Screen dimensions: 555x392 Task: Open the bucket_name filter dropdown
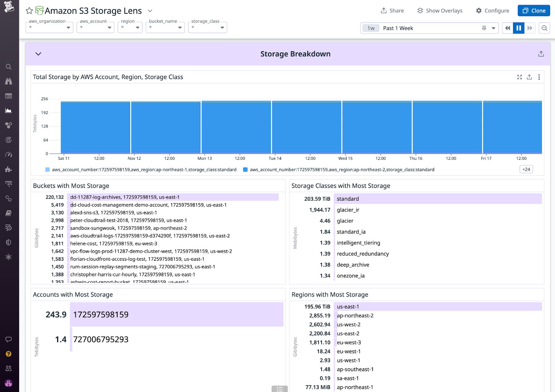tap(165, 27)
